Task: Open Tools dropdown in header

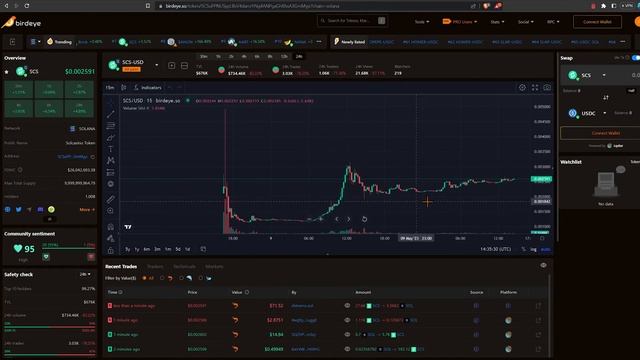Action: (422, 22)
